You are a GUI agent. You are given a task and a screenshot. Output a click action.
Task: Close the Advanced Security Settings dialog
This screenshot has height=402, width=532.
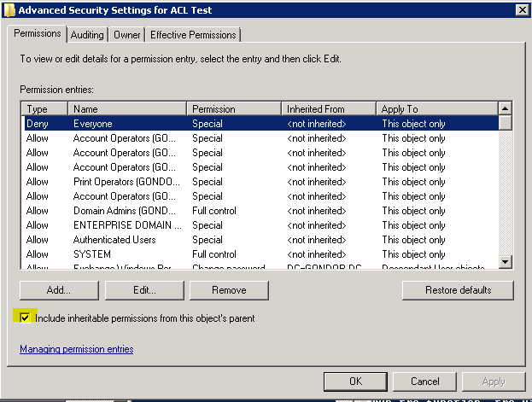point(521,9)
